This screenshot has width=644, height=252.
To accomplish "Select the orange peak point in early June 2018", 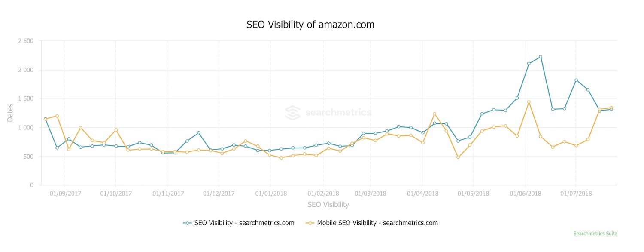I will pos(529,102).
